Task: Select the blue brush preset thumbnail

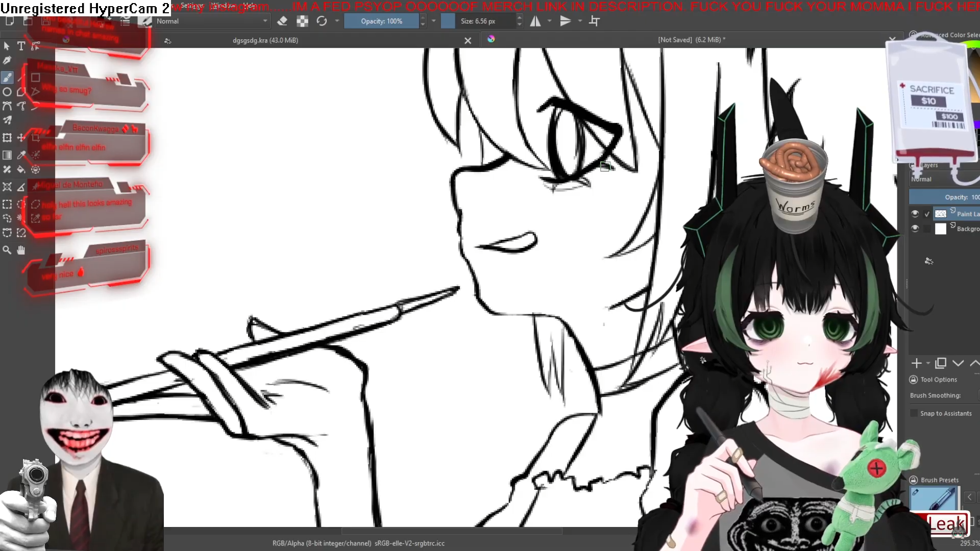Action: coord(934,498)
